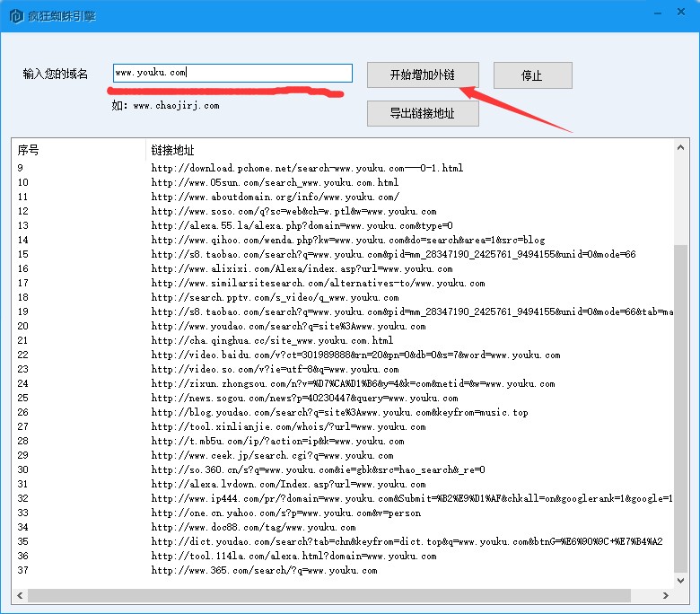
Task: Select row 15 s8.taobao.com link
Action: click(393, 254)
